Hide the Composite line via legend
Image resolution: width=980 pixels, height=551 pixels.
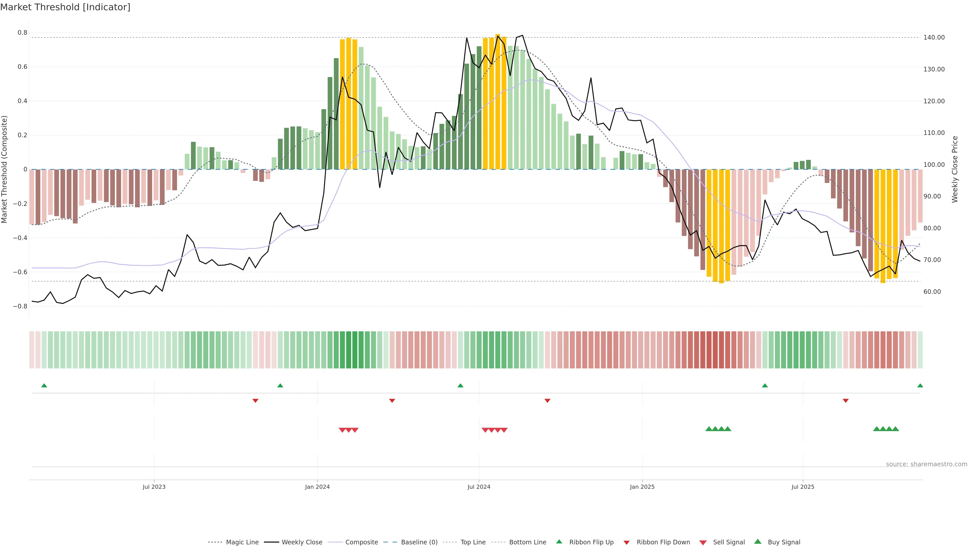(361, 542)
